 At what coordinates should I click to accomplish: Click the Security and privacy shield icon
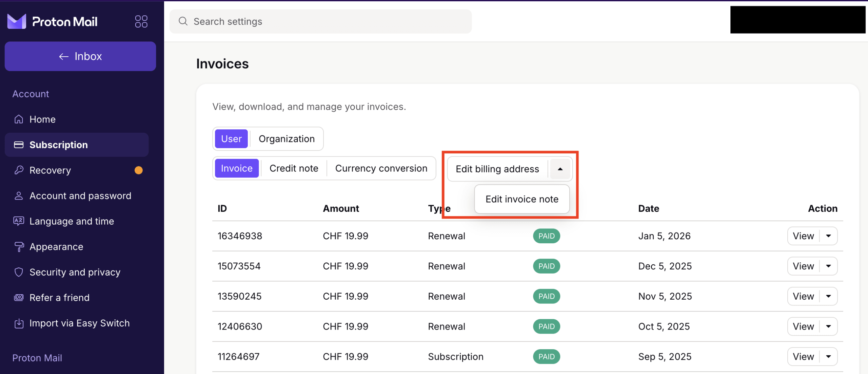click(19, 272)
